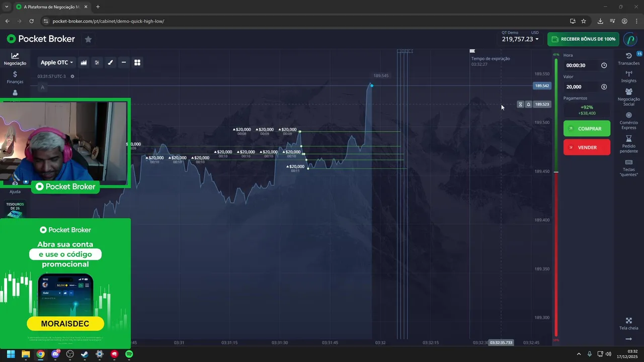Screen dimensions: 644x362
Task: Open Spotify from the taskbar
Action: [x=129, y=354]
